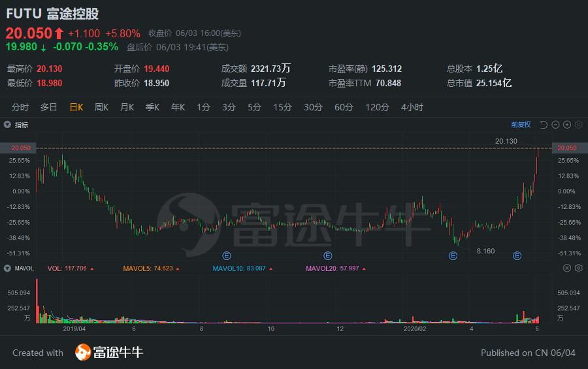Click the FUTU 富途控股 stock title
Viewport: 588px width, 369px height.
[52, 14]
